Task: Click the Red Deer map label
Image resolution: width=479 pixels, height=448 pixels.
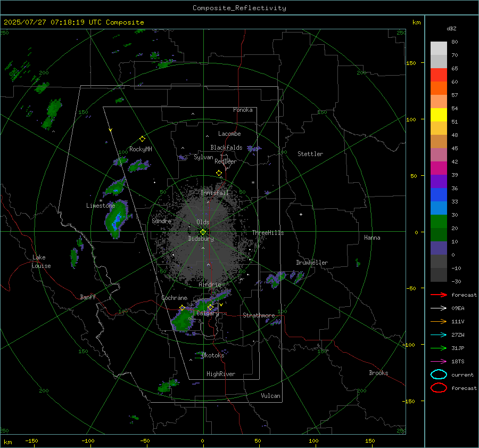Action: click(226, 161)
